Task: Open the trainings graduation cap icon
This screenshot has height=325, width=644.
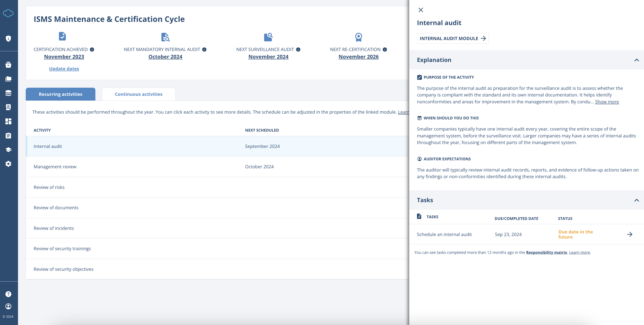Action: click(x=9, y=149)
